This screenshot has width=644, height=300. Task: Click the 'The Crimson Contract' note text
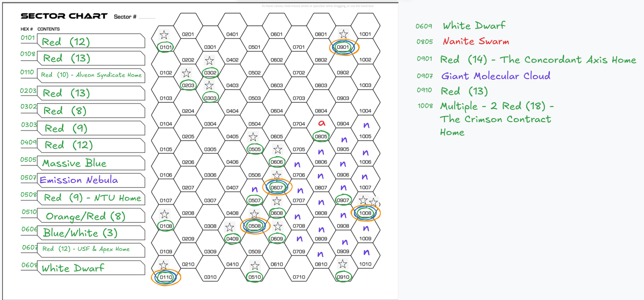click(x=495, y=119)
